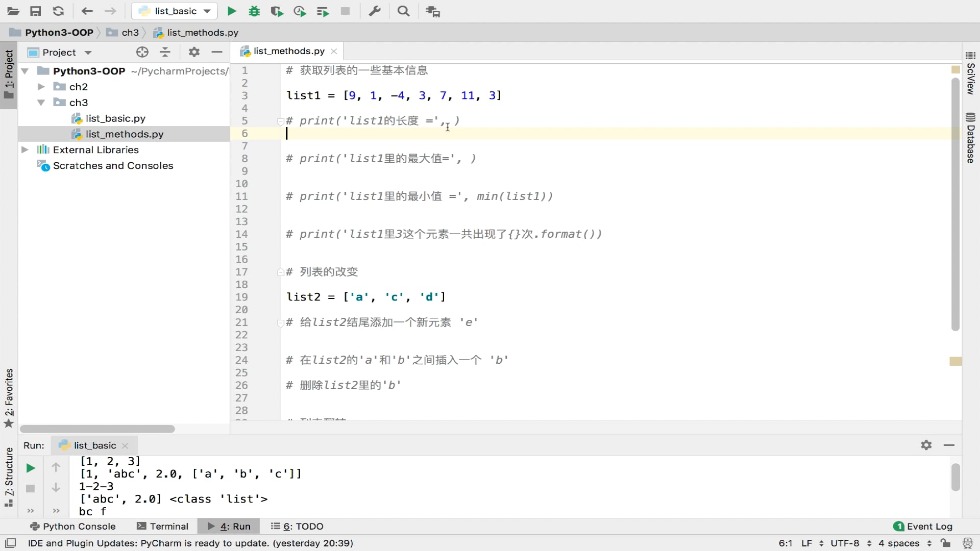Collapse the ch3 folder in the project tree
Screen dimensions: 980x551
pyautogui.click(x=41, y=103)
